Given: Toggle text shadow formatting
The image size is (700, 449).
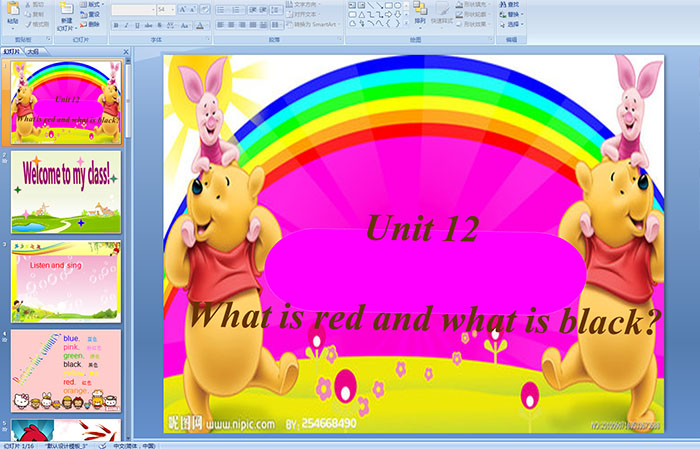Looking at the screenshot, I should point(159,25).
